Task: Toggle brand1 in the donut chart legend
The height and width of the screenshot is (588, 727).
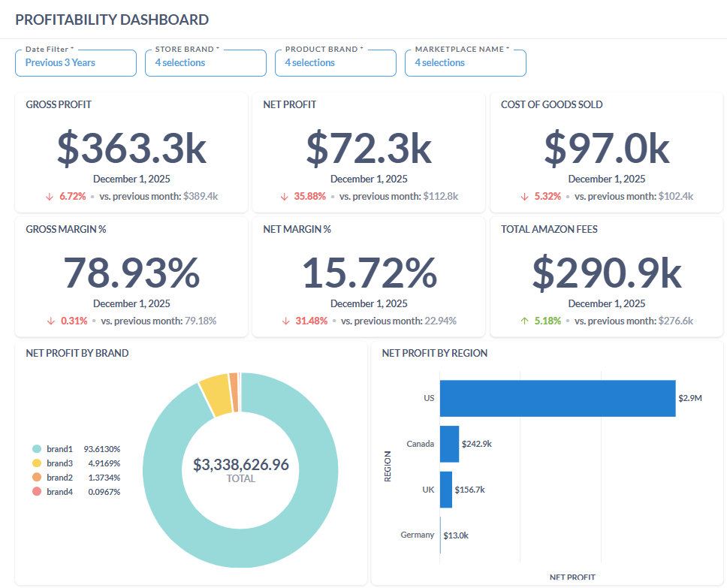Action: click(x=57, y=448)
